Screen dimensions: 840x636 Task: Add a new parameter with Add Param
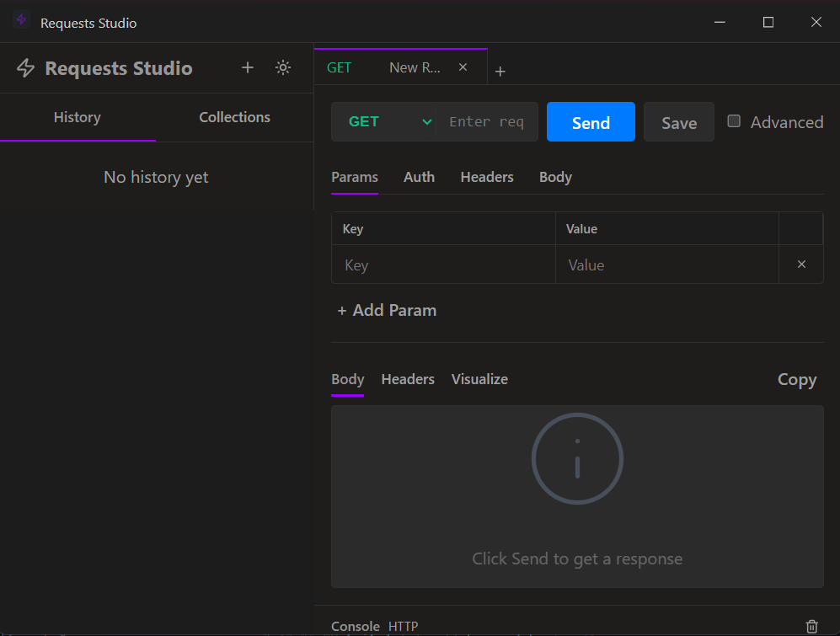[x=387, y=310]
